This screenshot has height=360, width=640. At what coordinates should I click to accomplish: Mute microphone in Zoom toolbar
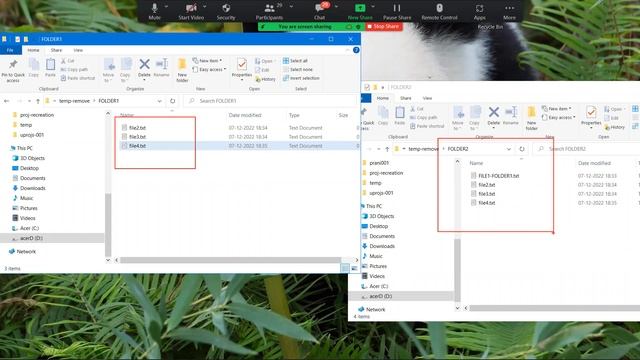pyautogui.click(x=154, y=11)
